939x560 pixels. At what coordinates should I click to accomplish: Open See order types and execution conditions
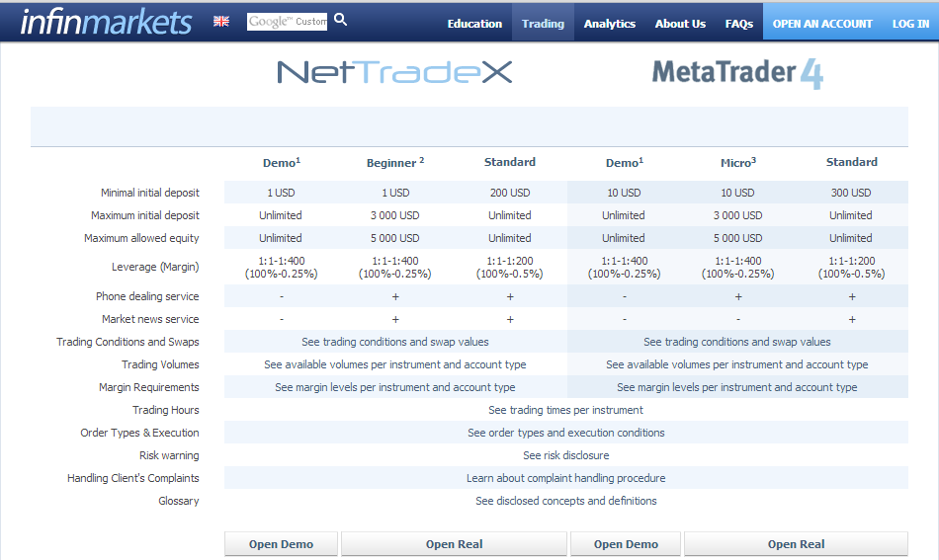pos(566,433)
